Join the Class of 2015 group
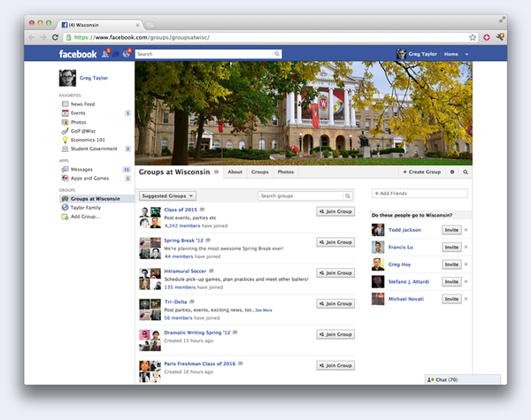Viewport: 531px width, 420px height. coord(335,211)
